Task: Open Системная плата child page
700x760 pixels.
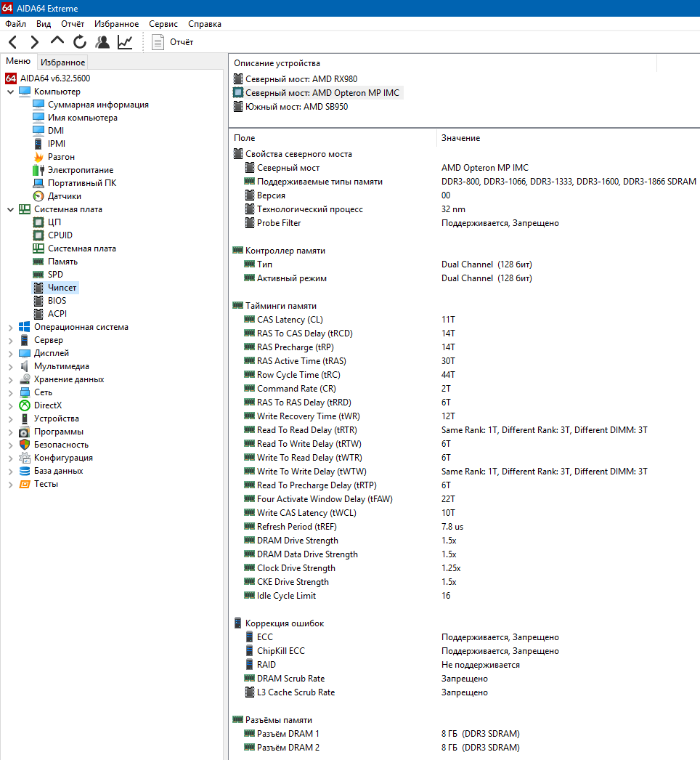Action: [81, 248]
